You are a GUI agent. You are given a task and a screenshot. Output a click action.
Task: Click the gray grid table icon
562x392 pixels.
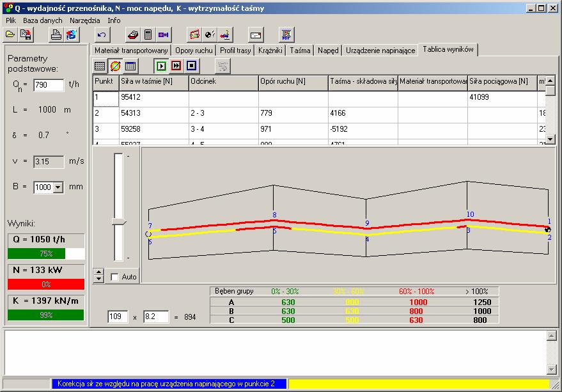pos(100,66)
